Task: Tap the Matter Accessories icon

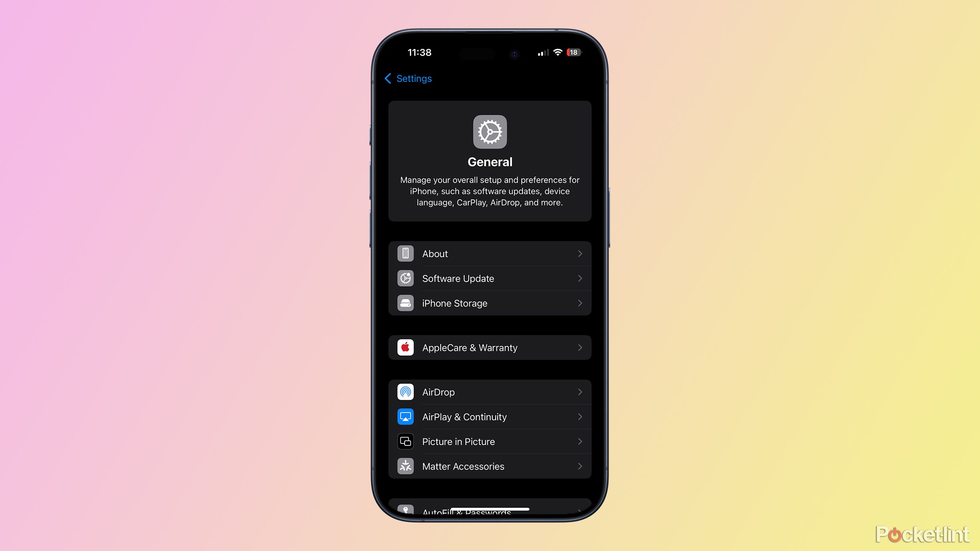Action: tap(405, 466)
